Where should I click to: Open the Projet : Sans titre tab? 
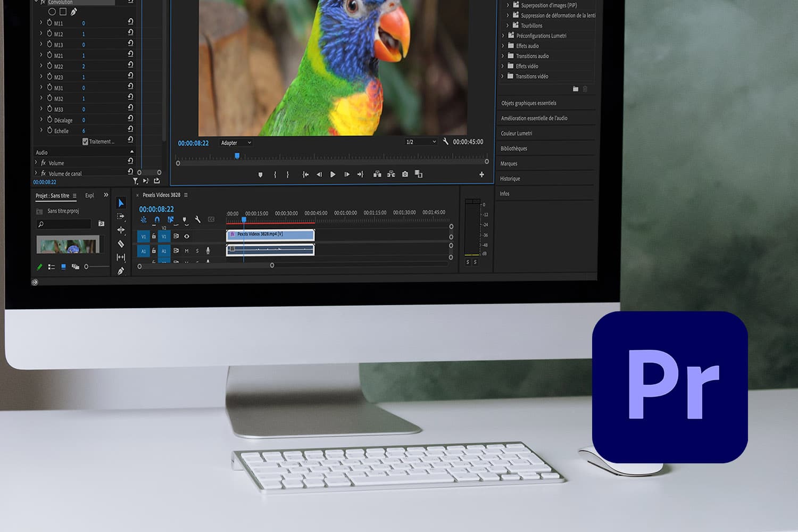(x=52, y=196)
